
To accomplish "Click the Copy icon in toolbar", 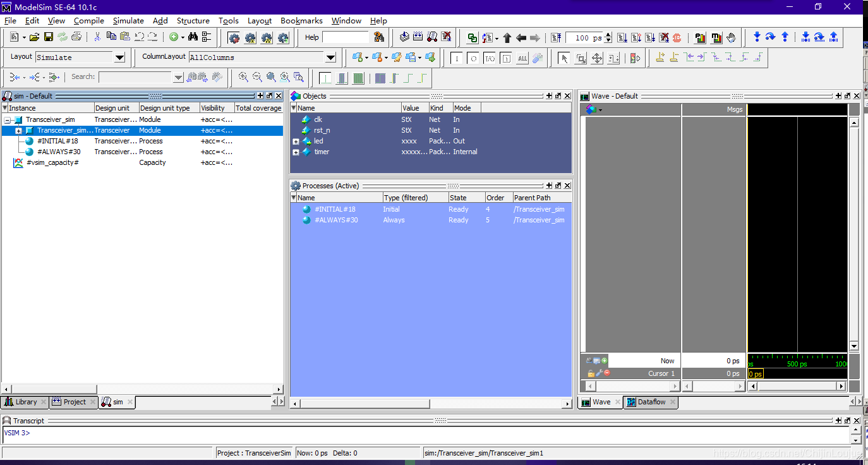I will tap(111, 37).
